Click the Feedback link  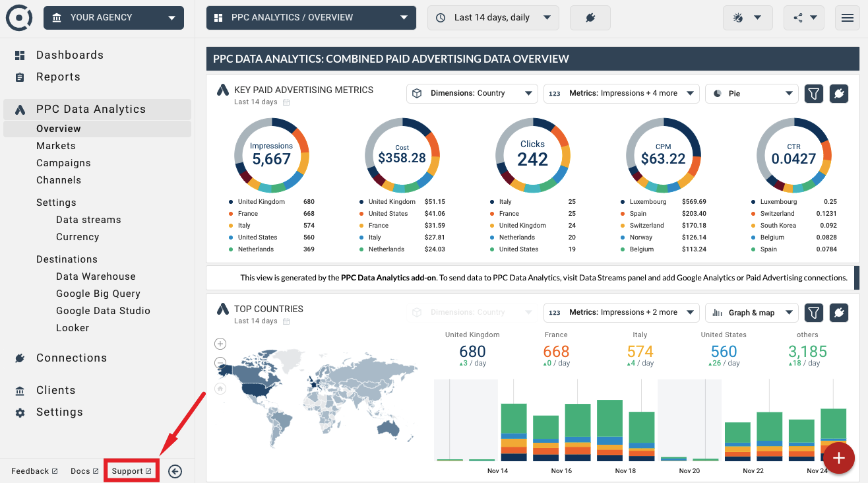[34, 471]
